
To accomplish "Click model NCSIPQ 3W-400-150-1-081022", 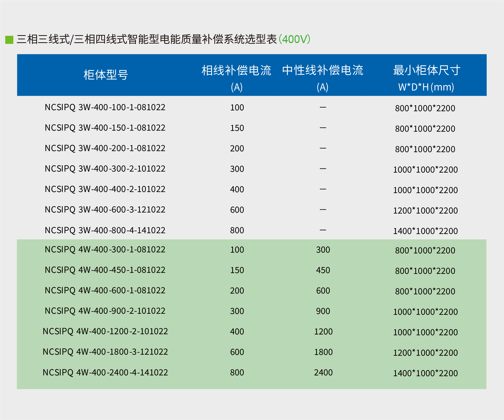I will [x=105, y=128].
